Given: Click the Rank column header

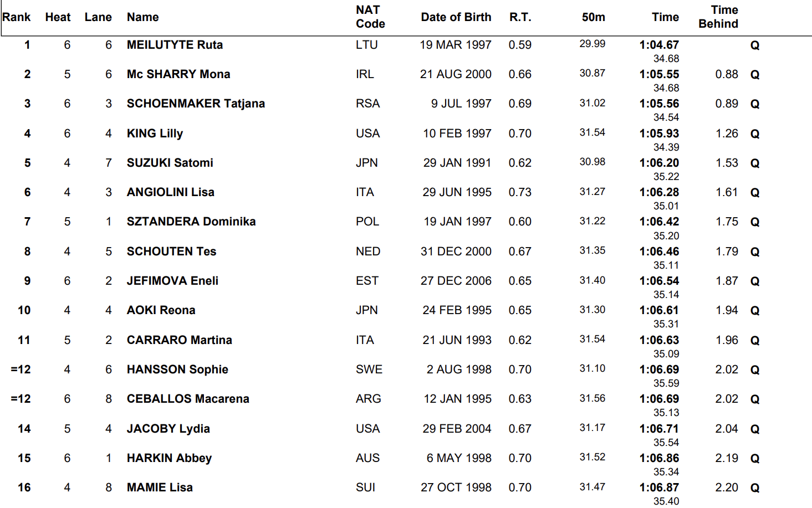Looking at the screenshot, I should point(17,17).
